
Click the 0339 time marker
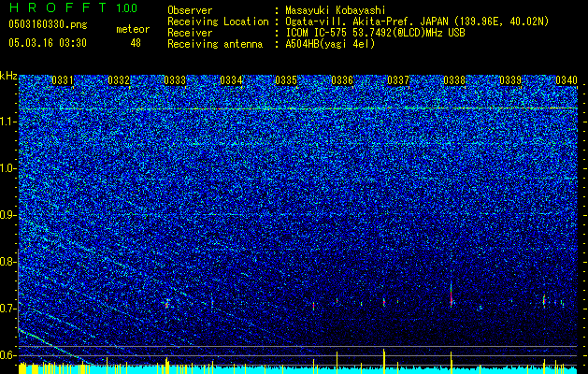pyautogui.click(x=510, y=80)
